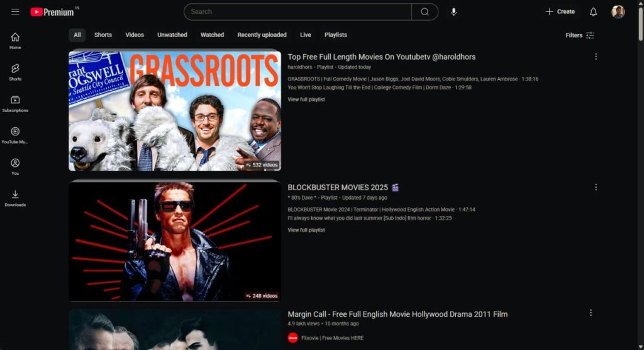
Task: Play GRASSROOTS Full Comedy Movie entry
Action: pos(413,79)
